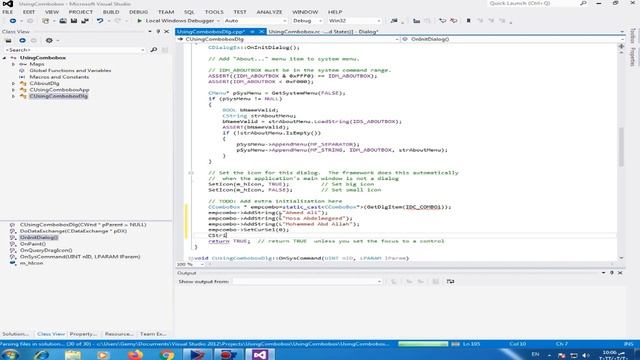Click the Open File toolbar icon
Viewport: 640px width, 360px height.
63,20
